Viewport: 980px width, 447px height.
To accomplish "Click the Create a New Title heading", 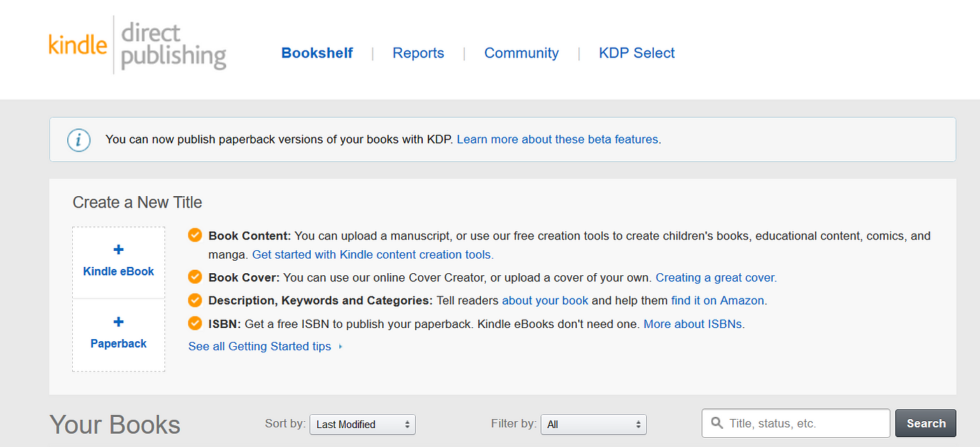I will pos(137,202).
